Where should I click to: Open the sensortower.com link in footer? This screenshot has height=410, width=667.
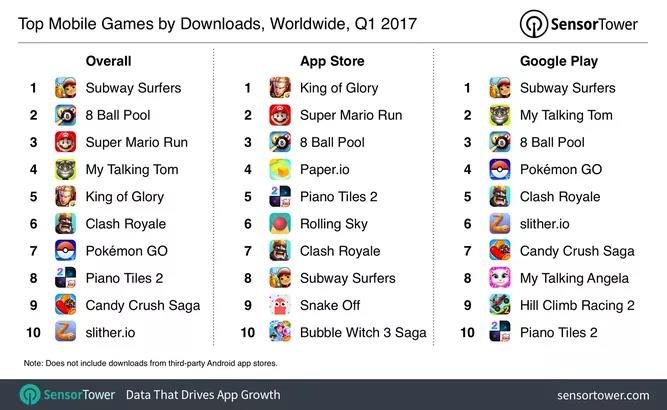pyautogui.click(x=603, y=396)
